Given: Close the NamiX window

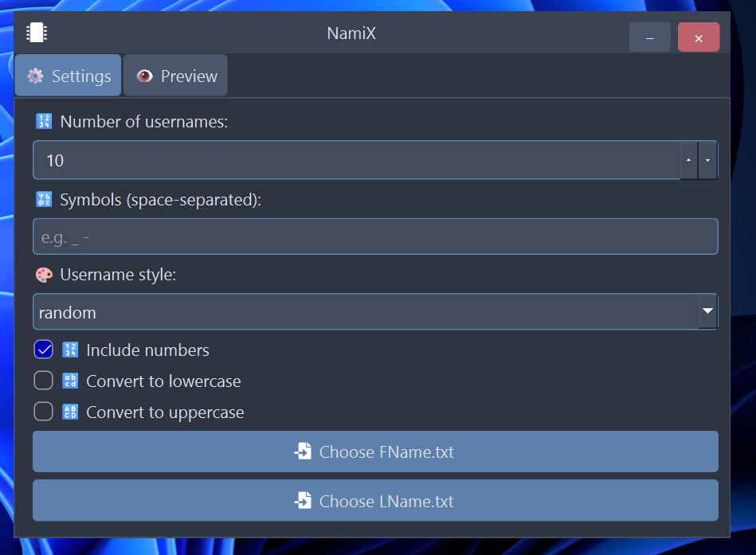Looking at the screenshot, I should [x=699, y=37].
